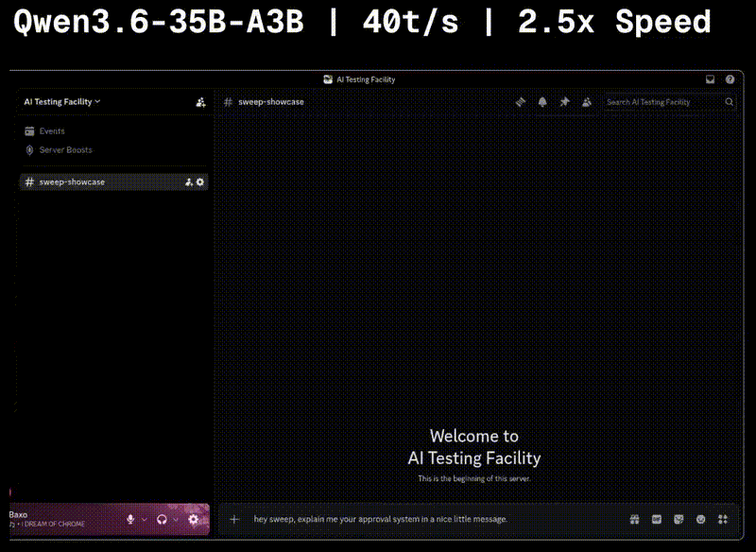The image size is (756, 552).
Task: Open the sweep-showcase edit channel gear
Action: coord(200,182)
